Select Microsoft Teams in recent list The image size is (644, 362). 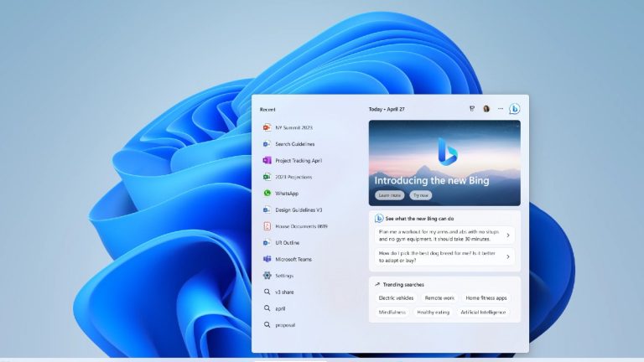(293, 259)
